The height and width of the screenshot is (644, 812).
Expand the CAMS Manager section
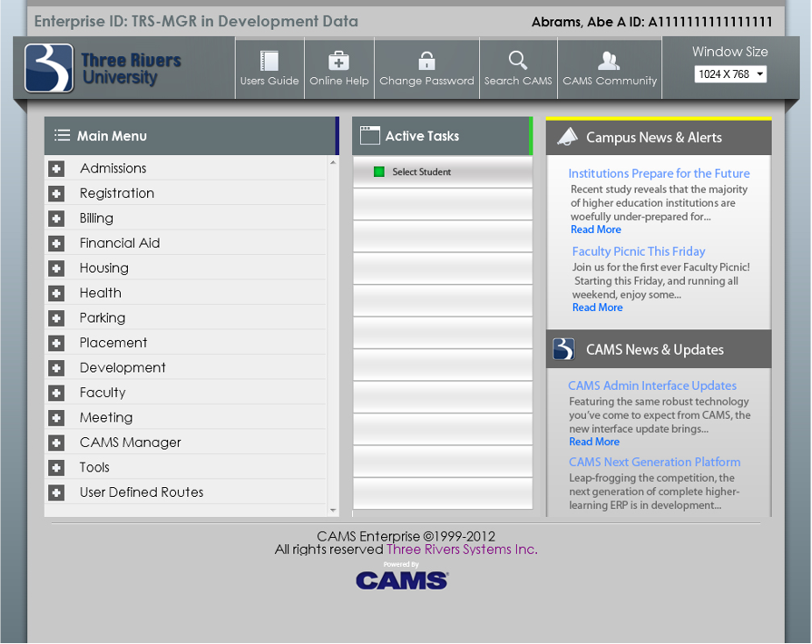[x=57, y=443]
